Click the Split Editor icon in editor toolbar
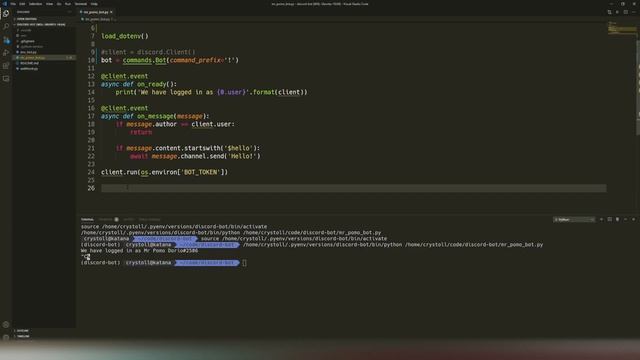 (x=625, y=12)
